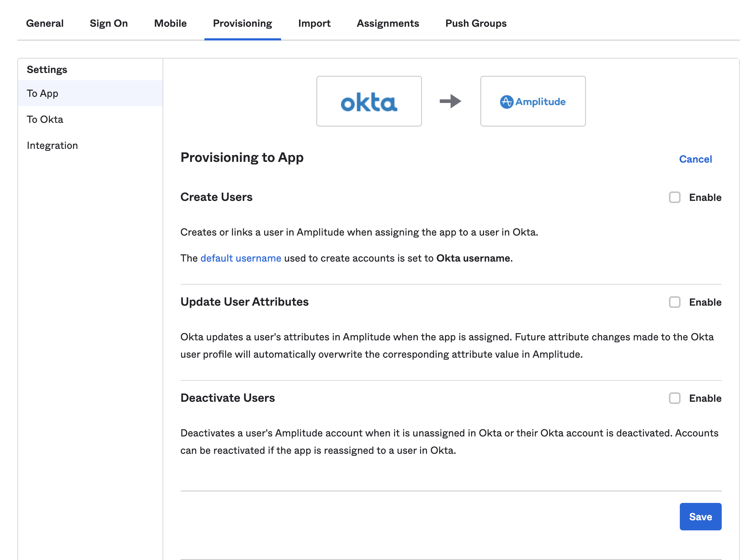Screen dimensions: 747x560
Task: Open the Sign On tab
Action: [109, 23]
